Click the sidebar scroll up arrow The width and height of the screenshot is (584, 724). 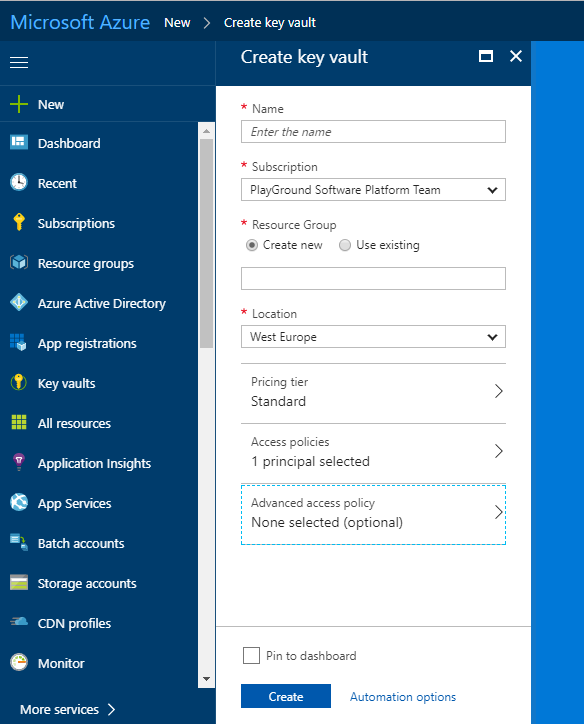[206, 131]
